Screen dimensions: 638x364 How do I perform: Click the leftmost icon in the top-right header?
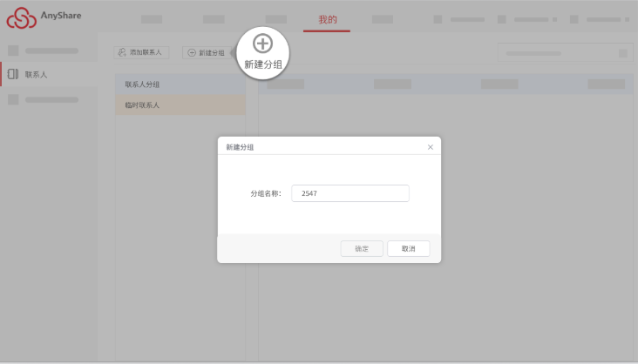pyautogui.click(x=438, y=19)
